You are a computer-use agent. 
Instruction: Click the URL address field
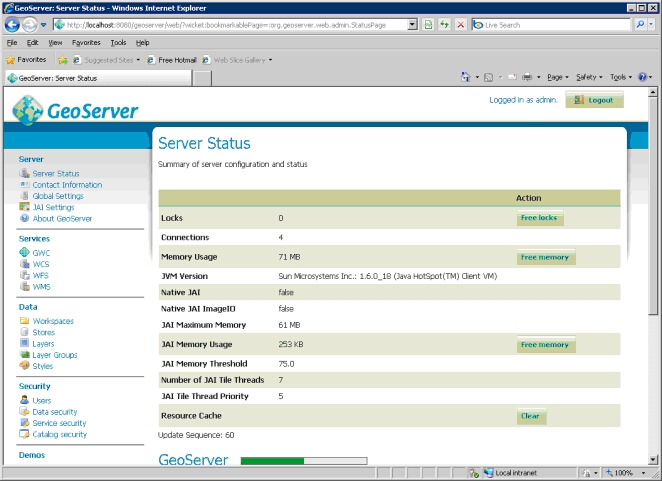231,25
